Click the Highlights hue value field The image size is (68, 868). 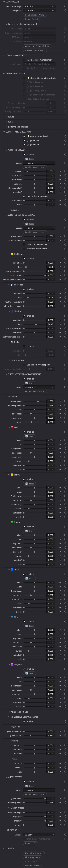tap(51, 267)
